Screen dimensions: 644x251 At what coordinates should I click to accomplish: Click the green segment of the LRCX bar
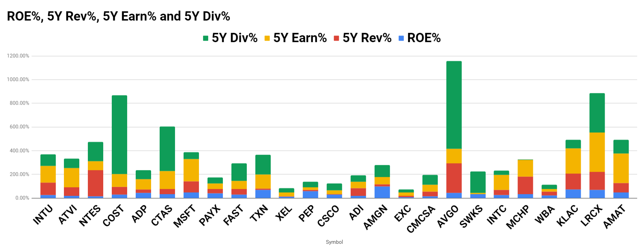point(597,113)
